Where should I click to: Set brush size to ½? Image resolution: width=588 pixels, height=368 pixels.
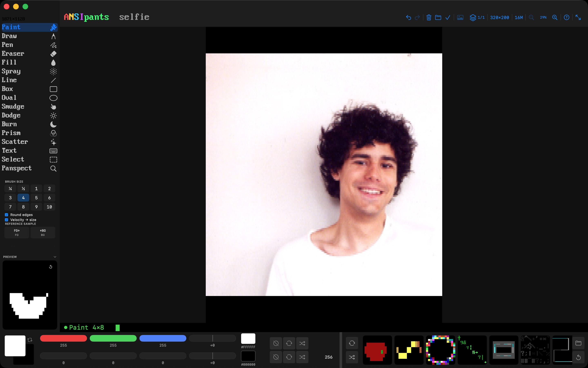[x=23, y=189]
